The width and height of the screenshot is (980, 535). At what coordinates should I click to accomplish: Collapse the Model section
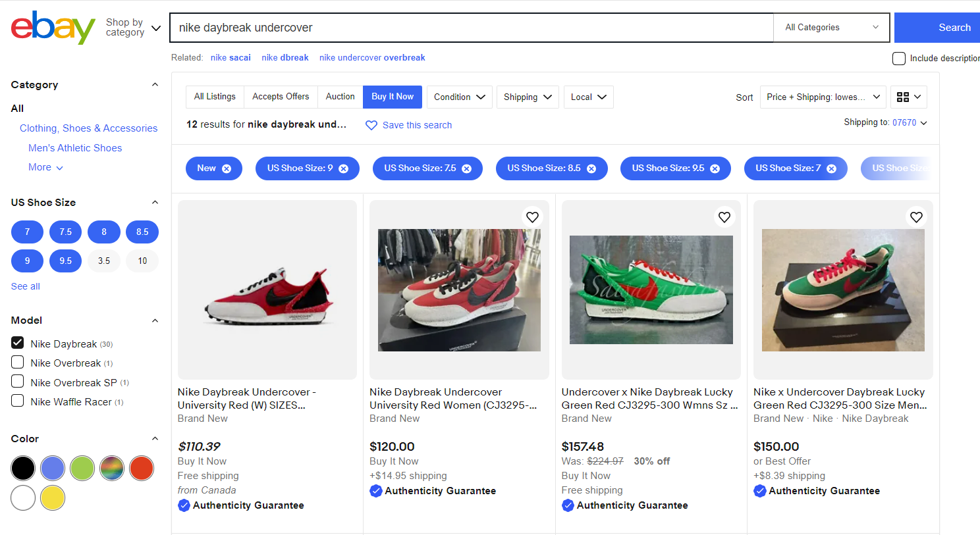[155, 320]
